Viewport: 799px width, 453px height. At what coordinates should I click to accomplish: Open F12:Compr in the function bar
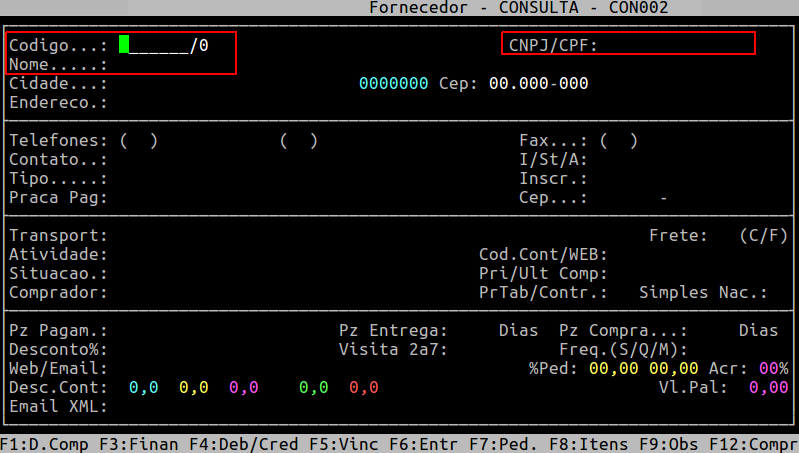coord(753,443)
